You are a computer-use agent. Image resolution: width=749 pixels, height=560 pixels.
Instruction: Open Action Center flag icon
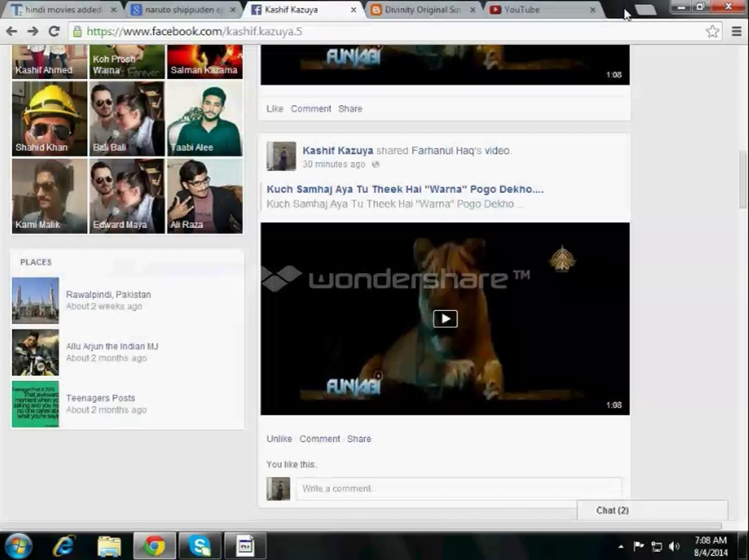[x=639, y=546]
